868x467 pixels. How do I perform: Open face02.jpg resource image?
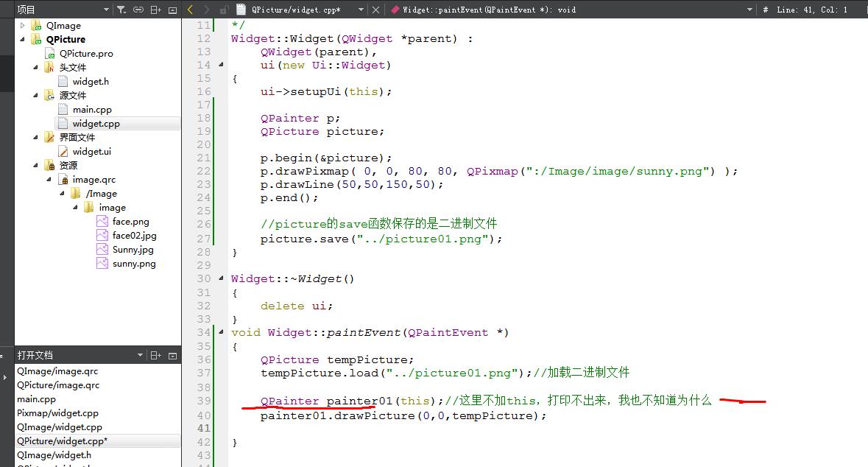(x=135, y=236)
